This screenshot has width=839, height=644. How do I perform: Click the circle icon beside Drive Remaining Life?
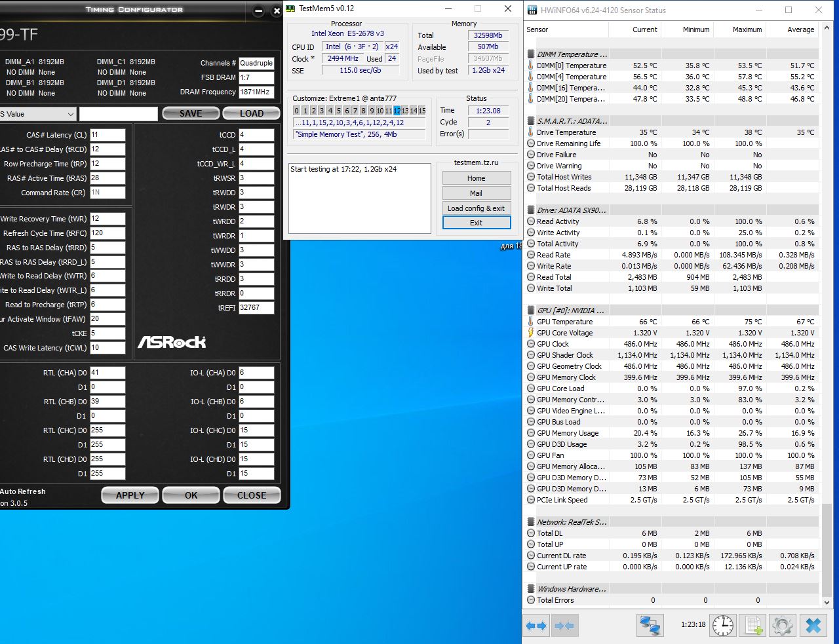pos(531,143)
